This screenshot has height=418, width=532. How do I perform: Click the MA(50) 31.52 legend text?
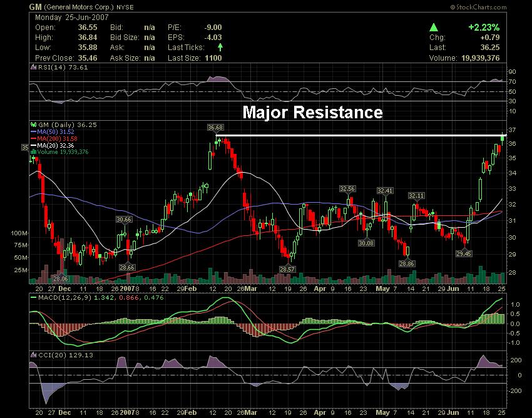(x=56, y=132)
